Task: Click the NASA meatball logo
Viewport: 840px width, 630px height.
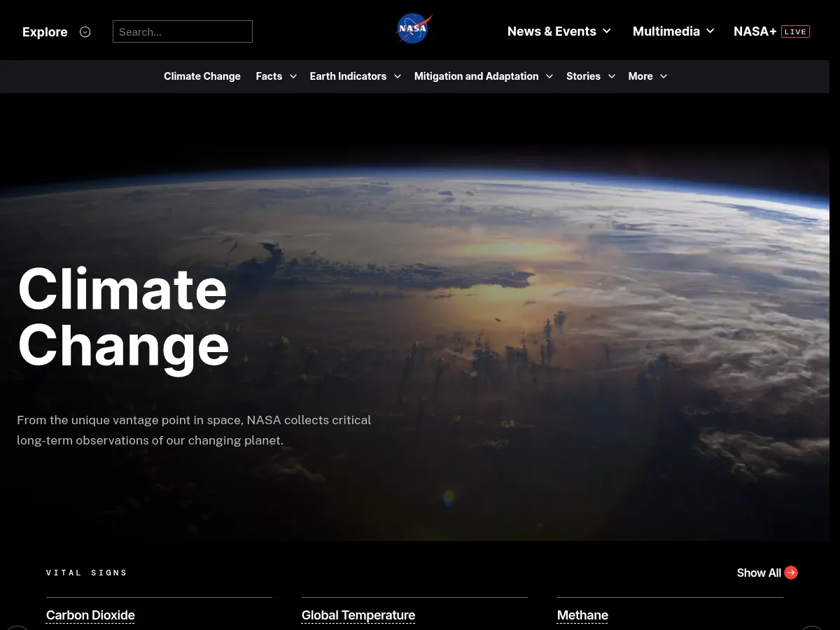Action: coord(414,29)
